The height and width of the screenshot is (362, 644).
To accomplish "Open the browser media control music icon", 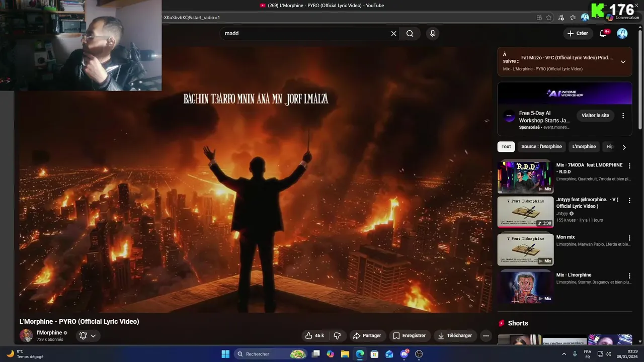I will pos(561,18).
